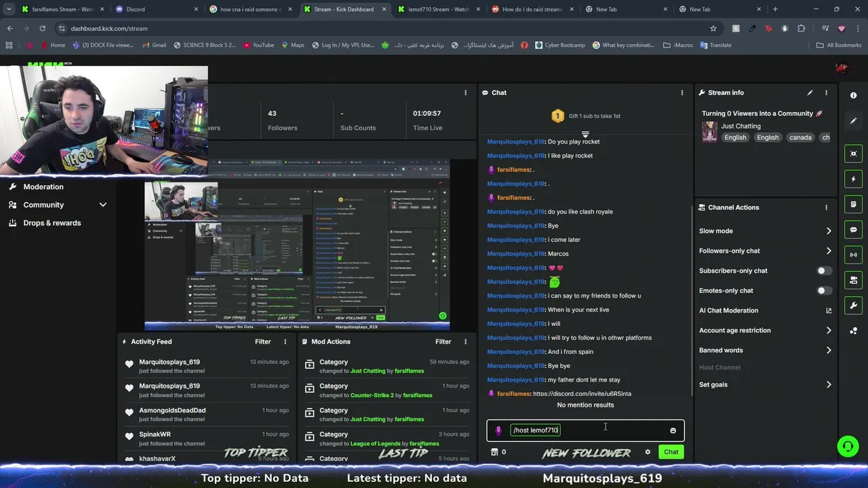The width and height of the screenshot is (868, 488).
Task: Open the YouTube bookmark
Action: pyautogui.click(x=258, y=45)
